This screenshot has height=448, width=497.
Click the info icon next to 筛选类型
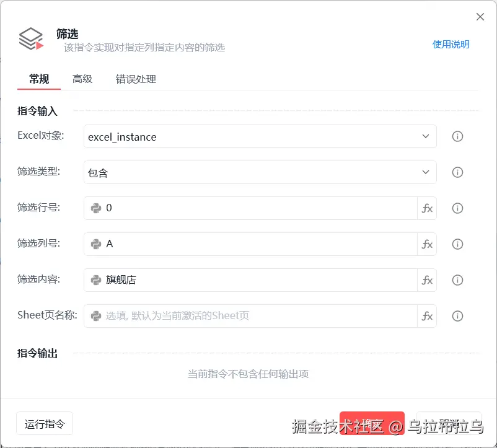tap(457, 172)
